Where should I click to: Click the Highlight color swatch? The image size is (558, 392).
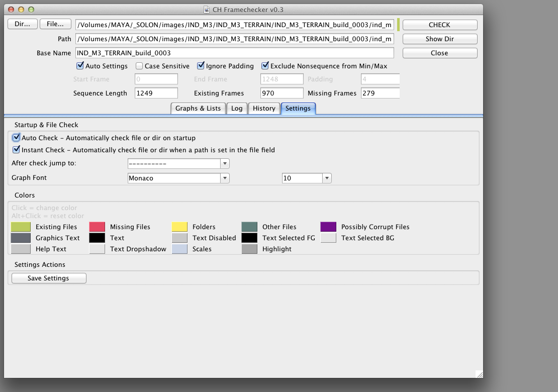249,249
